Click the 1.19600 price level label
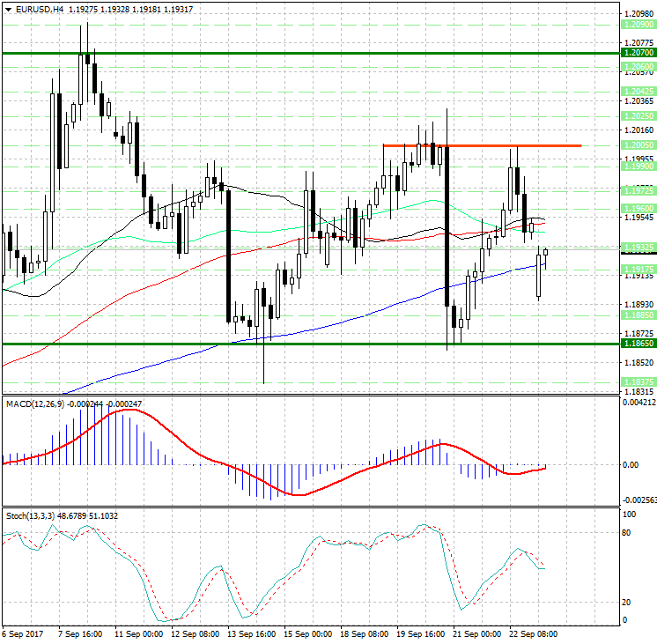The height and width of the screenshot is (644, 657). pyautogui.click(x=639, y=209)
